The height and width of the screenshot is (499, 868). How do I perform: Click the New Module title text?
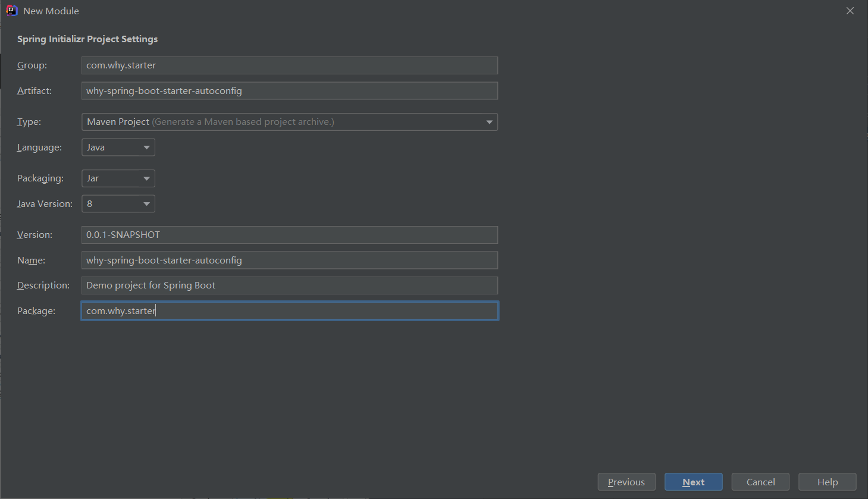pos(51,11)
